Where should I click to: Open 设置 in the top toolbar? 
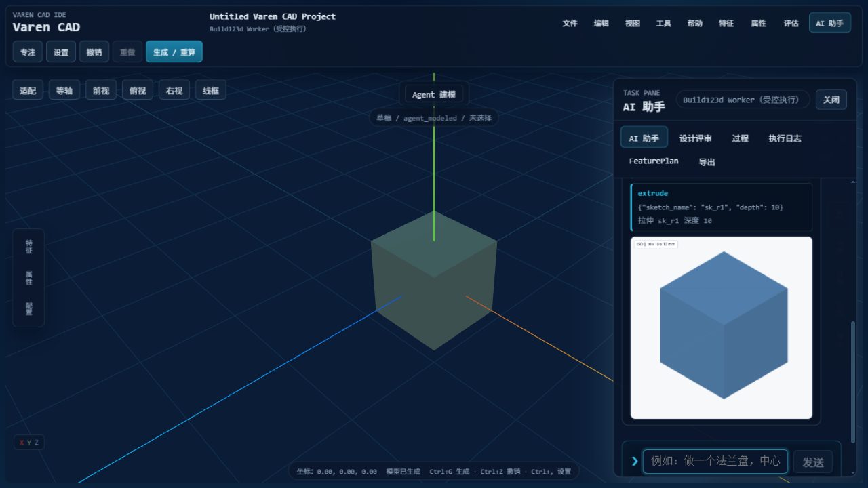click(x=61, y=52)
